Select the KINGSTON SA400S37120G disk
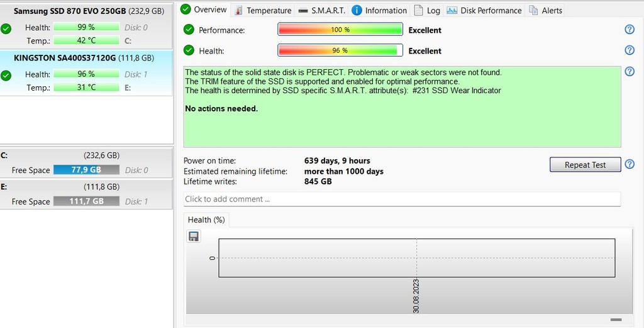Viewport: 644px width, 328px height. (x=86, y=73)
